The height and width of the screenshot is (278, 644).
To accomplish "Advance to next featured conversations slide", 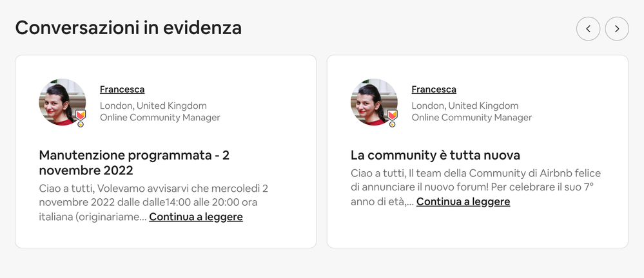I will point(617,29).
